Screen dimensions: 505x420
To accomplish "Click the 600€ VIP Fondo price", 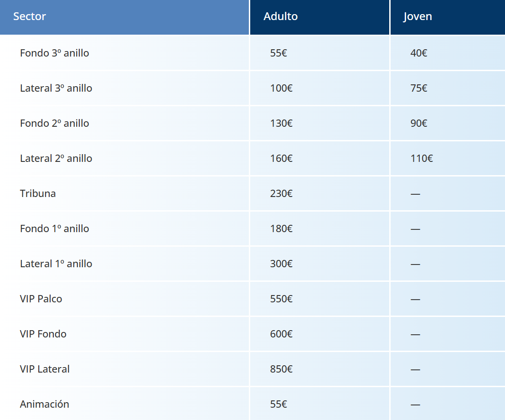I will pyautogui.click(x=281, y=334).
